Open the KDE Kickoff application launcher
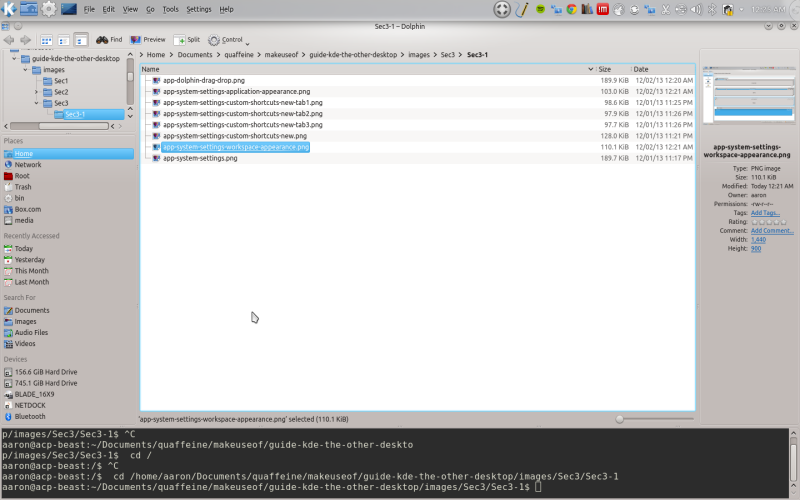This screenshot has height=500, width=800. coord(9,9)
